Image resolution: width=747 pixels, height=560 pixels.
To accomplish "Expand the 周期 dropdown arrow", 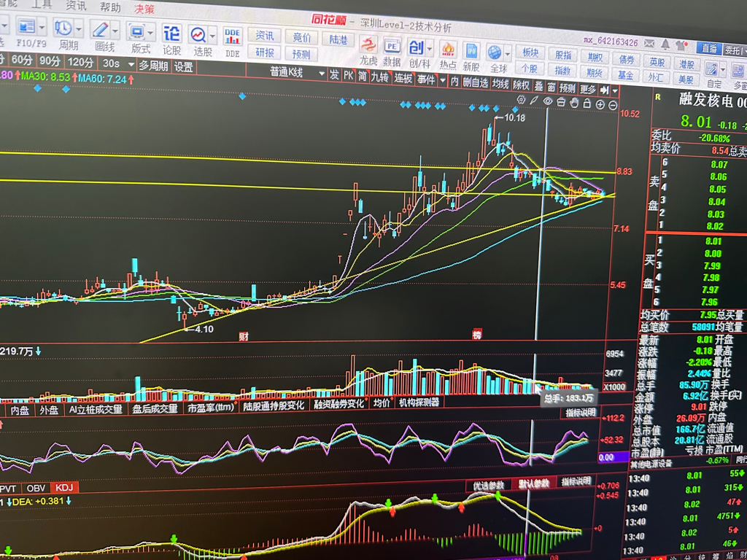I will (x=79, y=29).
